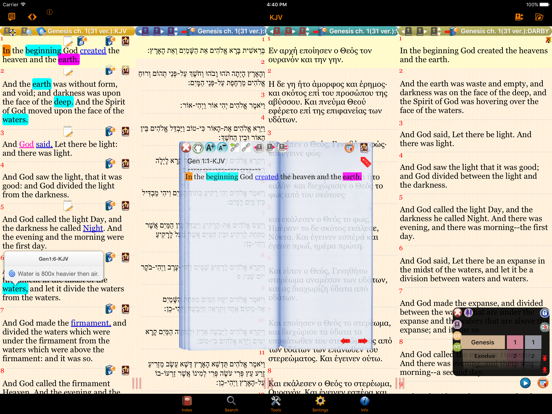Image resolution: width=552 pixels, height=414 pixels.
Task: Open the Search tab
Action: 231,403
